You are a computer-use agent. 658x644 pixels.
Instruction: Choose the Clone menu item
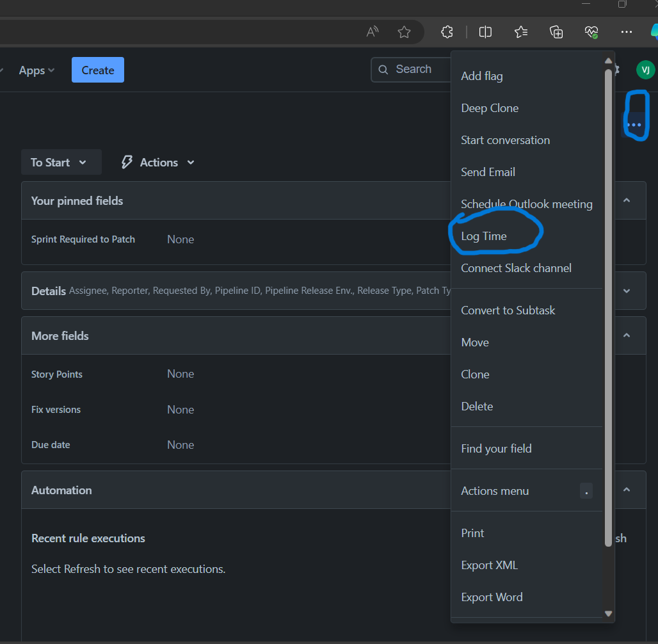(x=527, y=374)
